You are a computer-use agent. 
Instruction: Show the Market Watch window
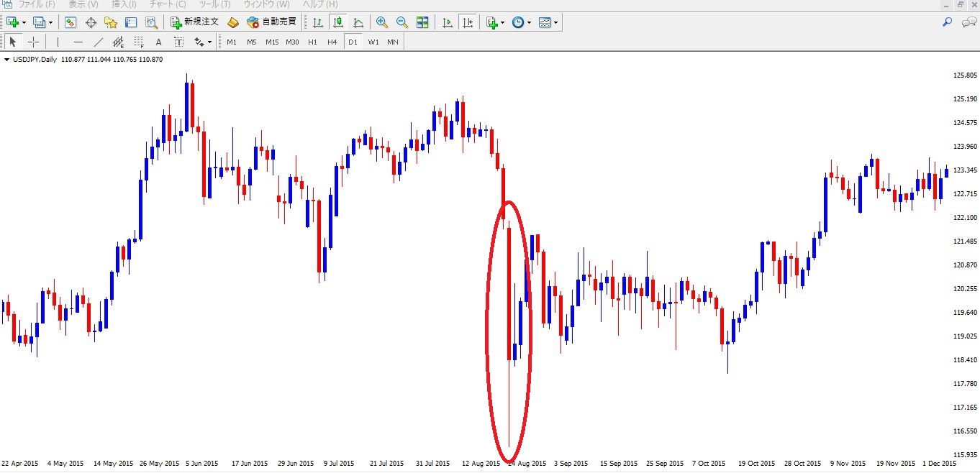[x=71, y=22]
